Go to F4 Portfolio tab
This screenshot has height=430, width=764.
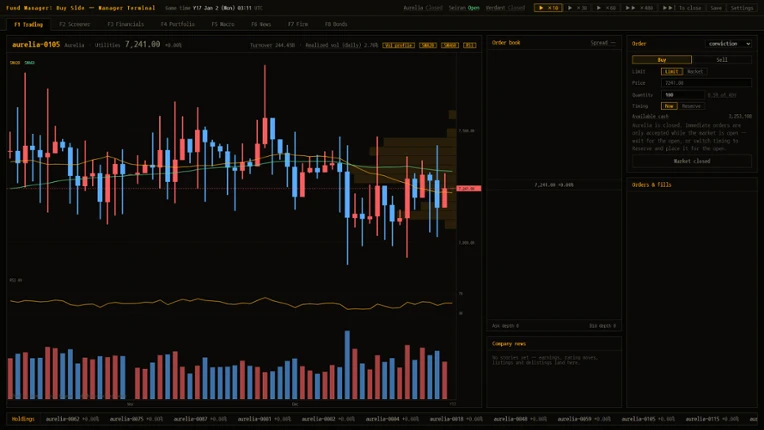177,24
